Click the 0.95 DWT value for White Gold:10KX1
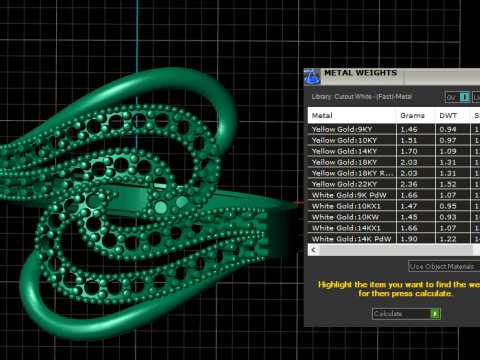480x360 pixels. coord(448,206)
